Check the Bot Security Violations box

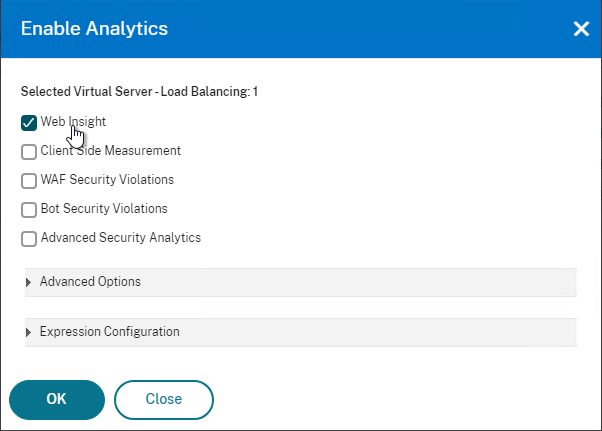click(x=29, y=210)
